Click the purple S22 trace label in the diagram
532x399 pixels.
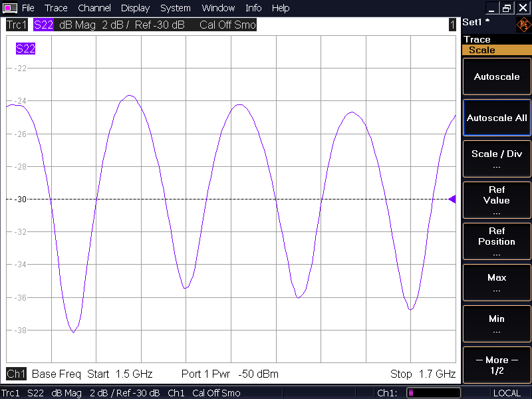[x=25, y=49]
